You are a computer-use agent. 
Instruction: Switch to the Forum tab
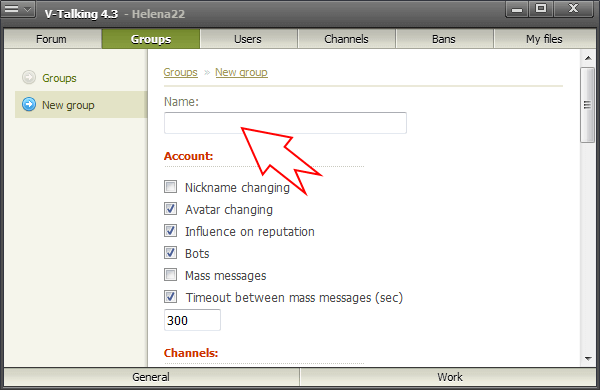53,39
